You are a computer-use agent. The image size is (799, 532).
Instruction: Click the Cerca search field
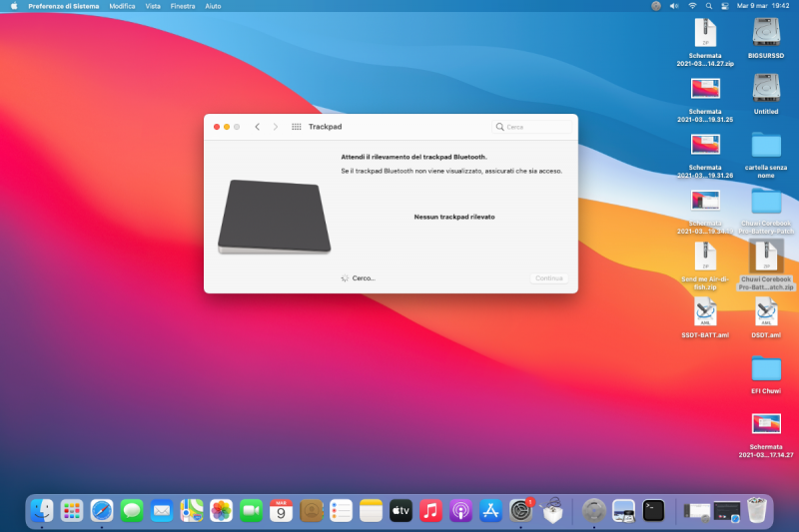(533, 127)
